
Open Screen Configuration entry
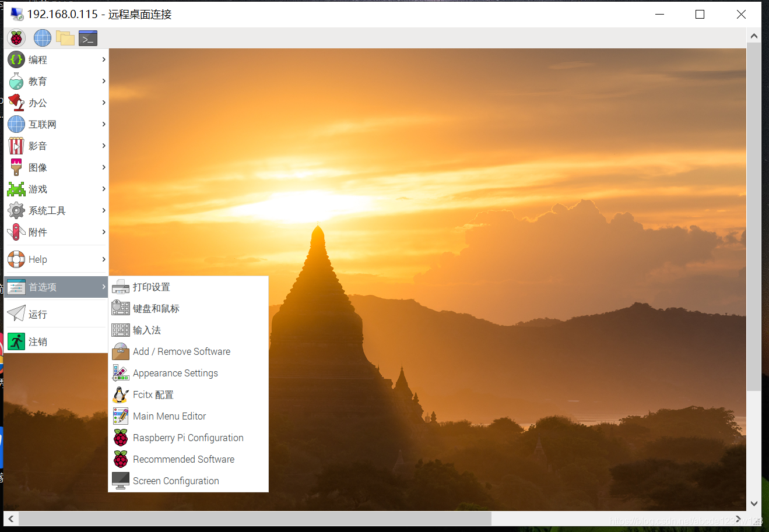click(x=188, y=481)
